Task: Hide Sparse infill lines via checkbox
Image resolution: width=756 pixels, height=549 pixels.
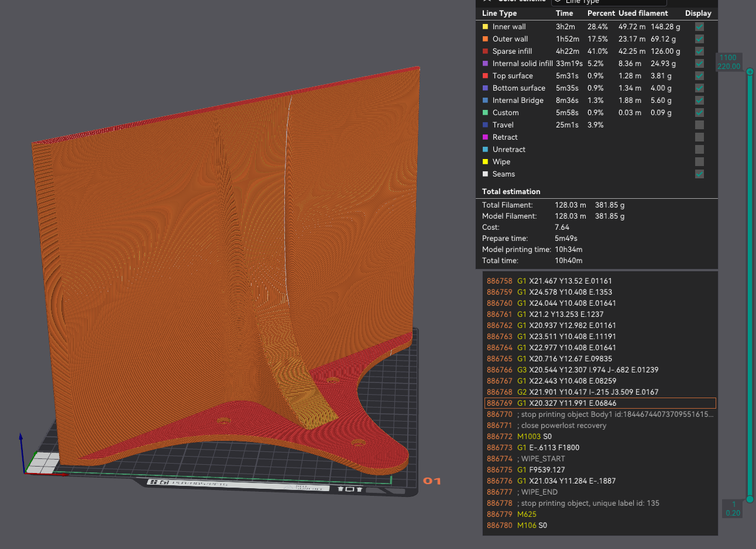Action: point(699,51)
